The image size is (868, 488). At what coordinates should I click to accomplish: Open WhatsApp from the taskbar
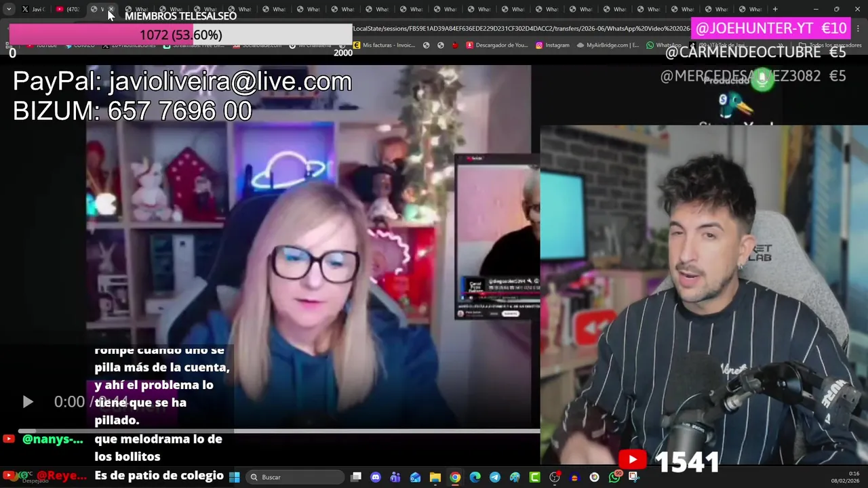point(614,477)
